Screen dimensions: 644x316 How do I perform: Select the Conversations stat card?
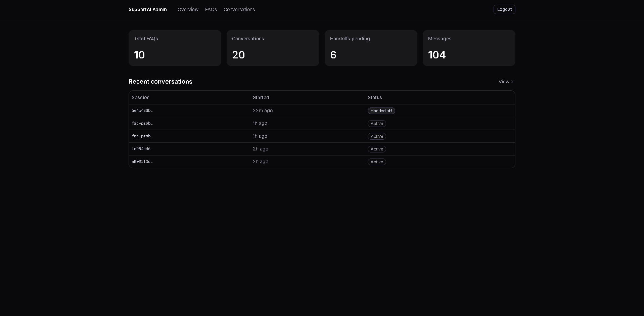point(273,48)
